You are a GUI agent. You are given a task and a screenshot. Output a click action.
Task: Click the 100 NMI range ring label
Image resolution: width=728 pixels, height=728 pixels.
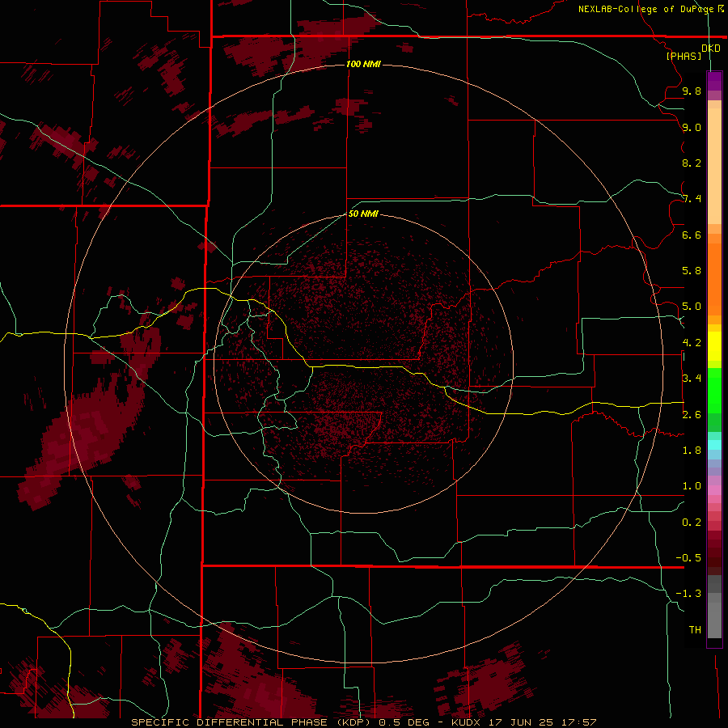coord(363,64)
